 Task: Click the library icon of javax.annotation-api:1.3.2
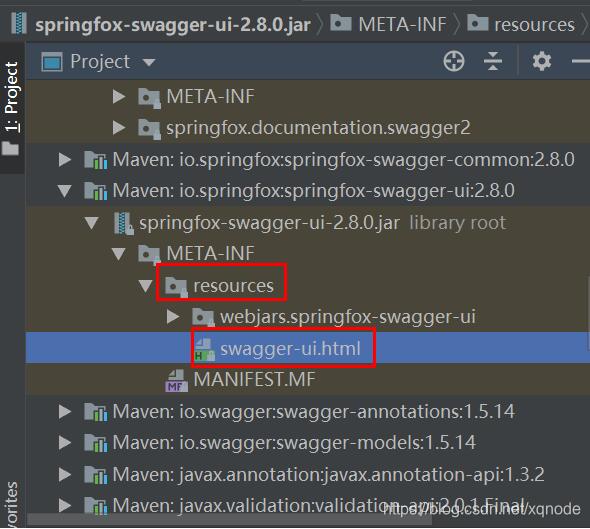pos(96,474)
